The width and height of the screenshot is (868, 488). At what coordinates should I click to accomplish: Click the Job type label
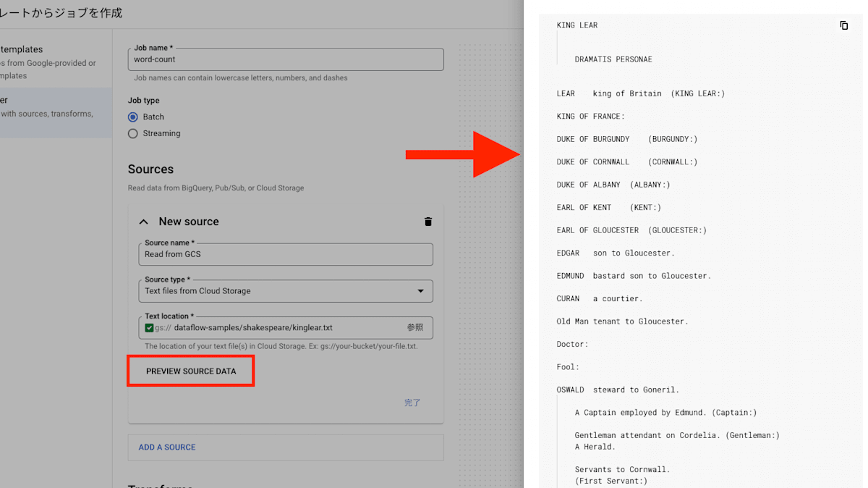coord(144,101)
